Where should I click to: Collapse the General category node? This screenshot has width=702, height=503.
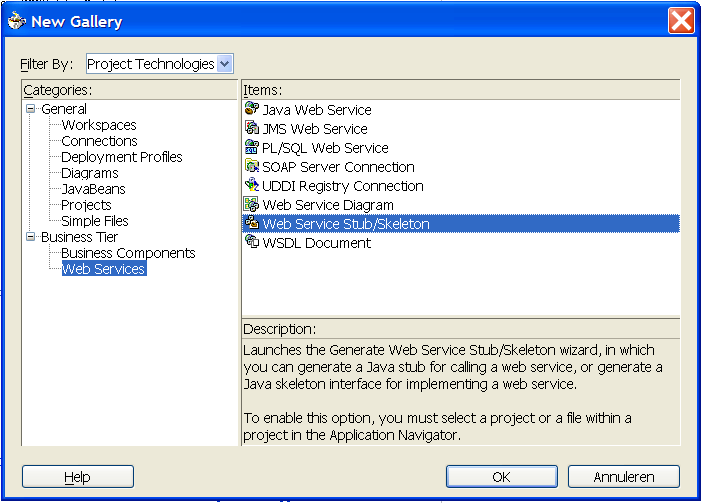point(31,109)
